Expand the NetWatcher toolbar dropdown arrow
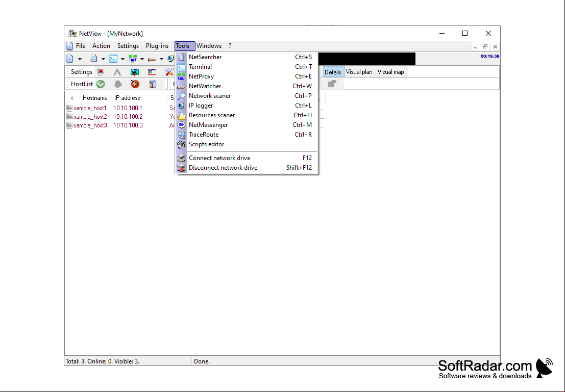The width and height of the screenshot is (565, 392). [x=161, y=59]
